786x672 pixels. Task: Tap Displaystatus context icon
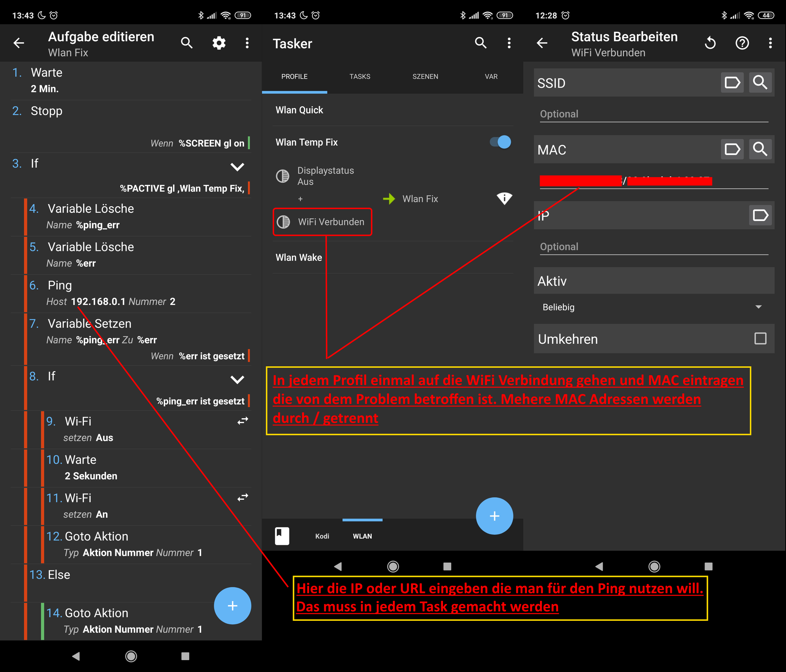[x=282, y=176]
